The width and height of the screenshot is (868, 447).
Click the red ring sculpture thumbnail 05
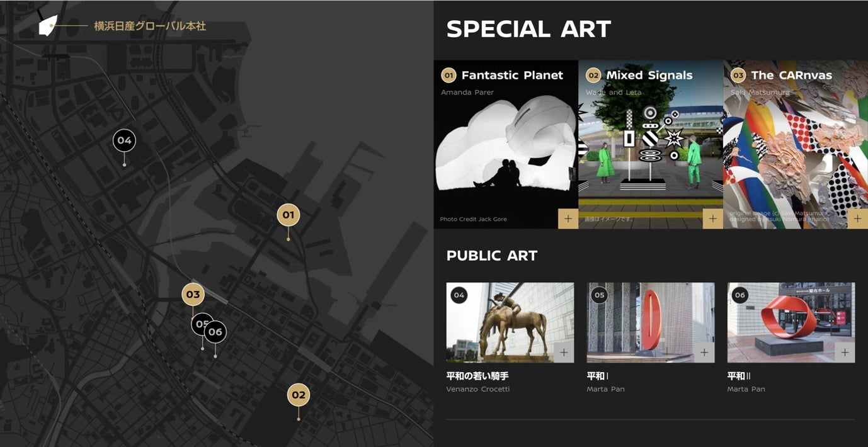tap(651, 322)
